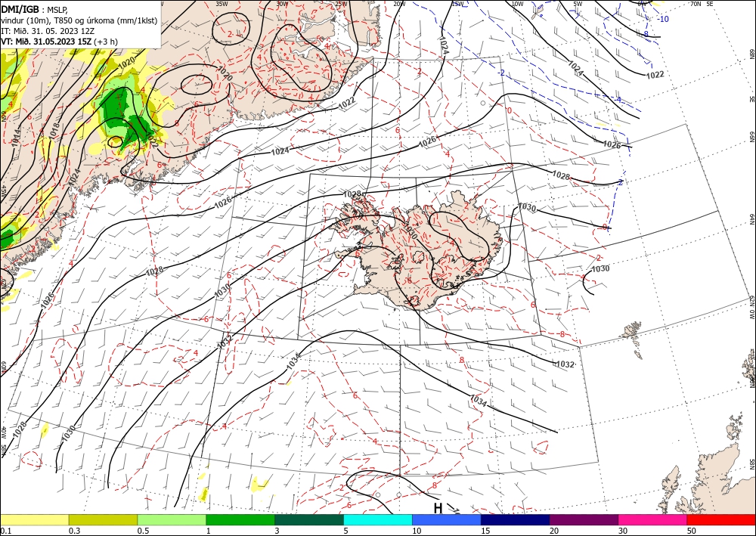The width and height of the screenshot is (756, 536).
Task: Click the blue "-4" temperature label
Action: [618, 100]
